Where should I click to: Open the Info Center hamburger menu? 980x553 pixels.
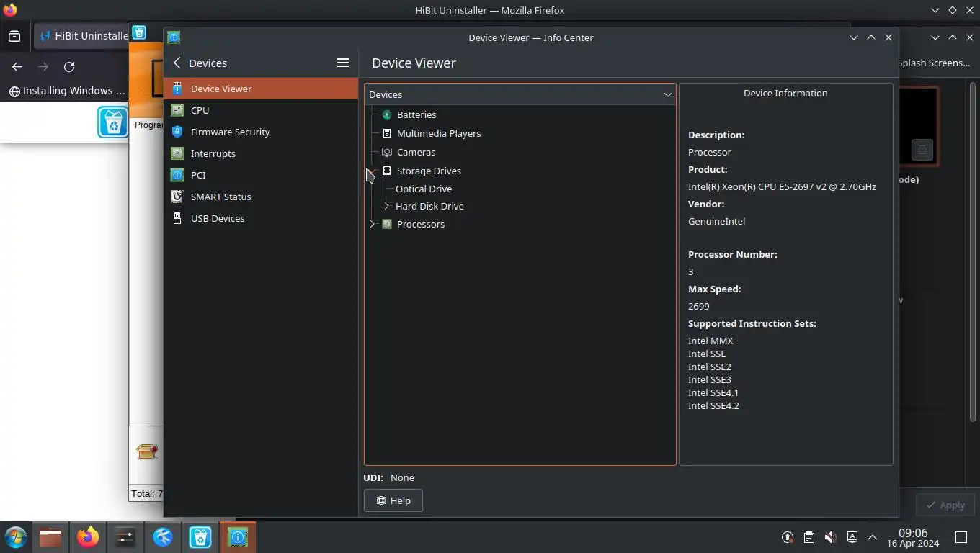(x=343, y=63)
